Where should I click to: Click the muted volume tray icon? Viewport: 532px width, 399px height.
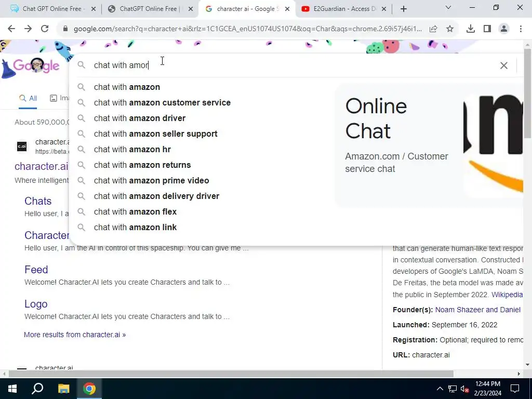(x=465, y=389)
